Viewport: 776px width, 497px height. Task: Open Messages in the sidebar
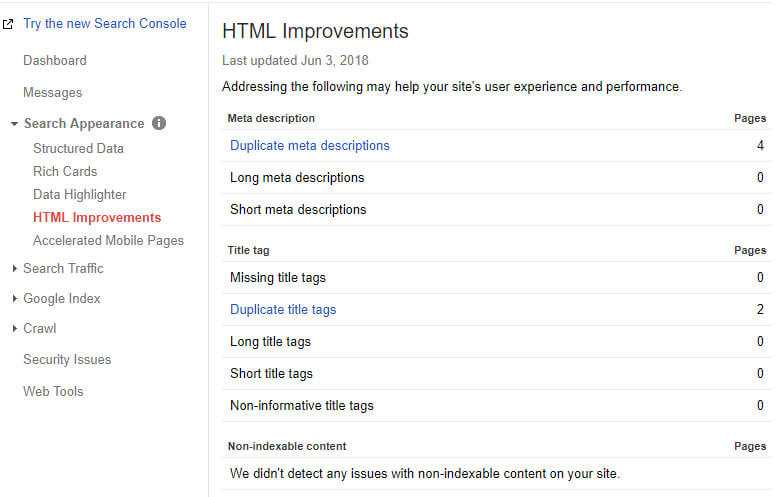tap(52, 93)
